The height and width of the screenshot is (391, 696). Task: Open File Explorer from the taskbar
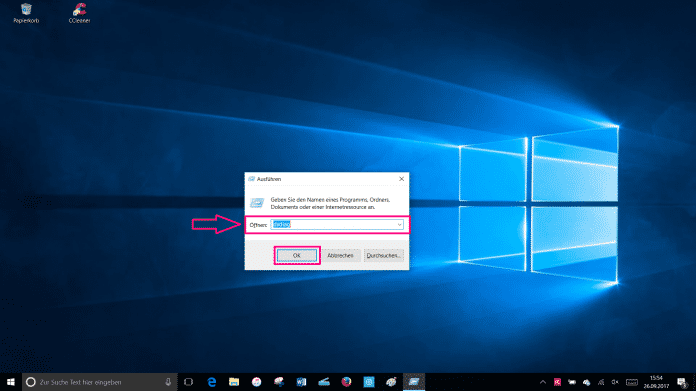234,382
